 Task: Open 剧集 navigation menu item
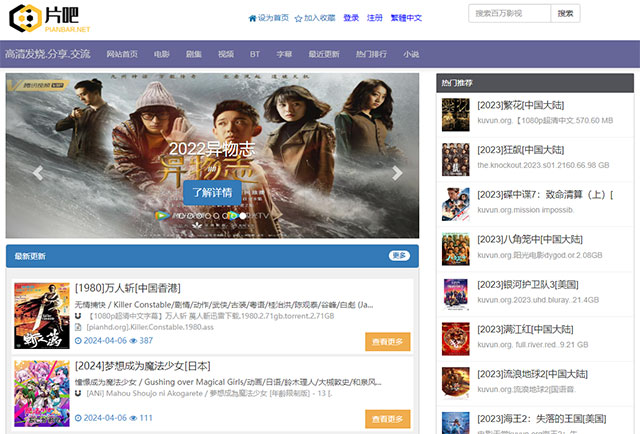pos(193,54)
